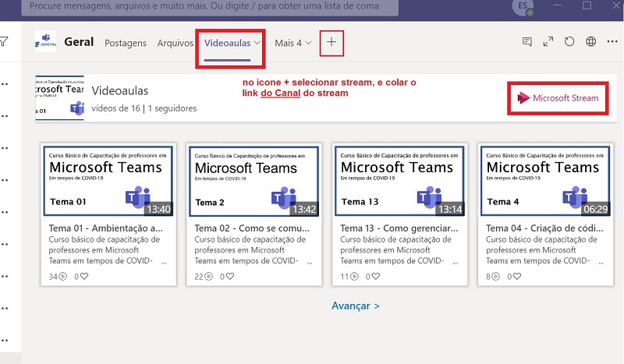Reload the tab with the refresh icon
624x364 pixels.
(x=569, y=41)
